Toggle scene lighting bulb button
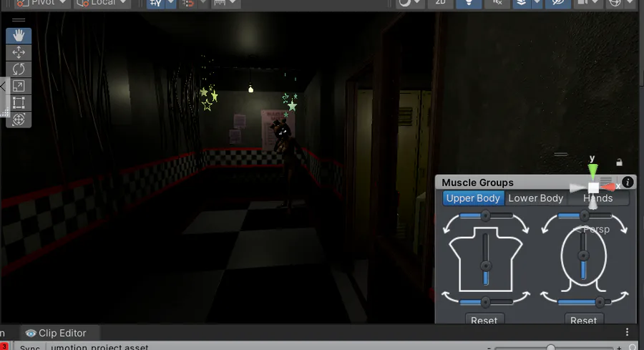644x350 pixels. pyautogui.click(x=469, y=4)
